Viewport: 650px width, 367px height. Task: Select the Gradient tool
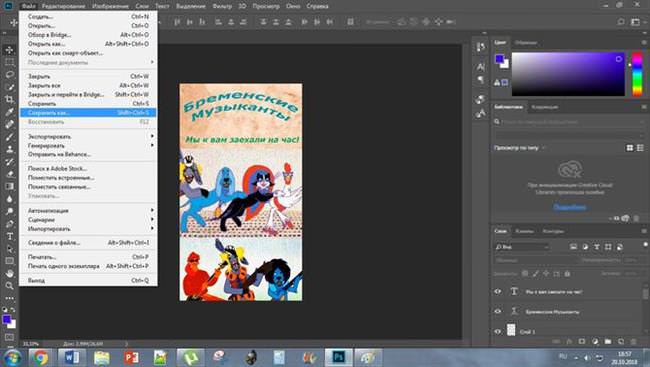click(x=9, y=187)
